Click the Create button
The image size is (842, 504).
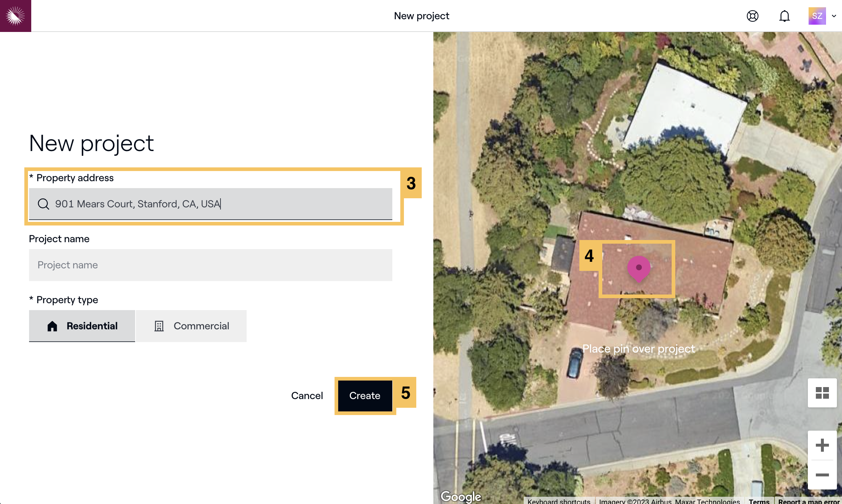coord(365,395)
